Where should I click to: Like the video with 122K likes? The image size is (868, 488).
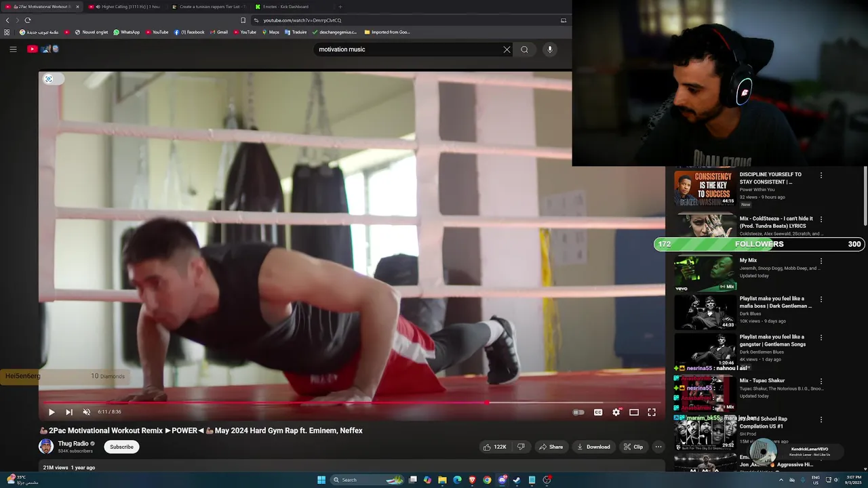pyautogui.click(x=494, y=447)
